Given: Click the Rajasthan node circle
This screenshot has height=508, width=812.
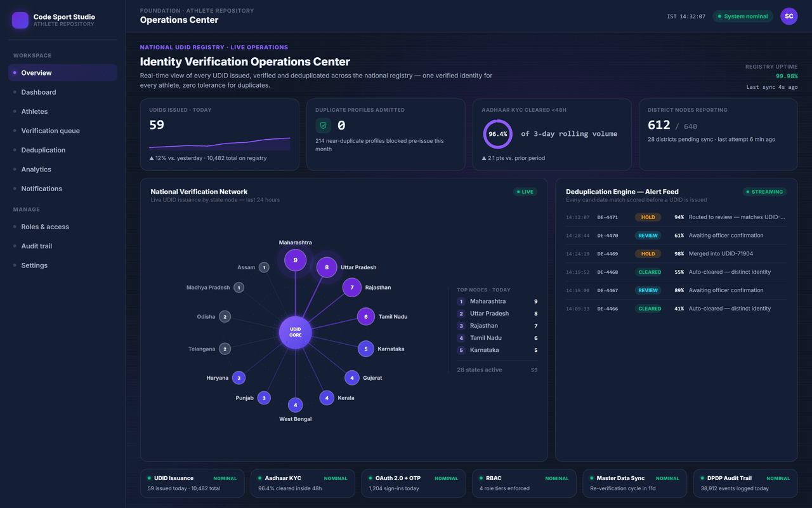Looking at the screenshot, I should [x=352, y=288].
